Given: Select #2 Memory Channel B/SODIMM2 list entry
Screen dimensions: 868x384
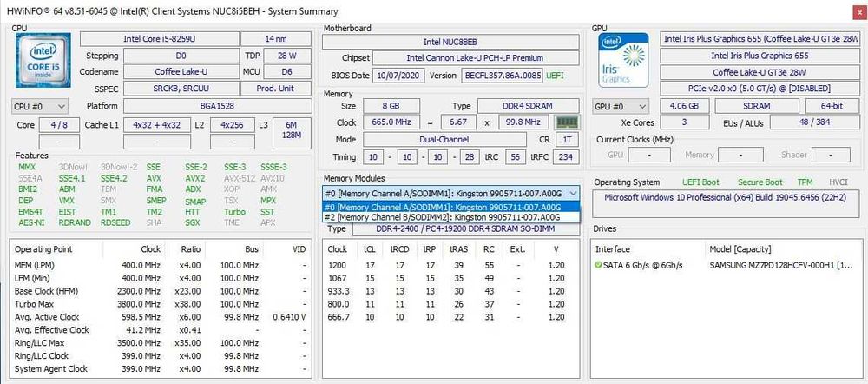Looking at the screenshot, I should (x=451, y=216).
